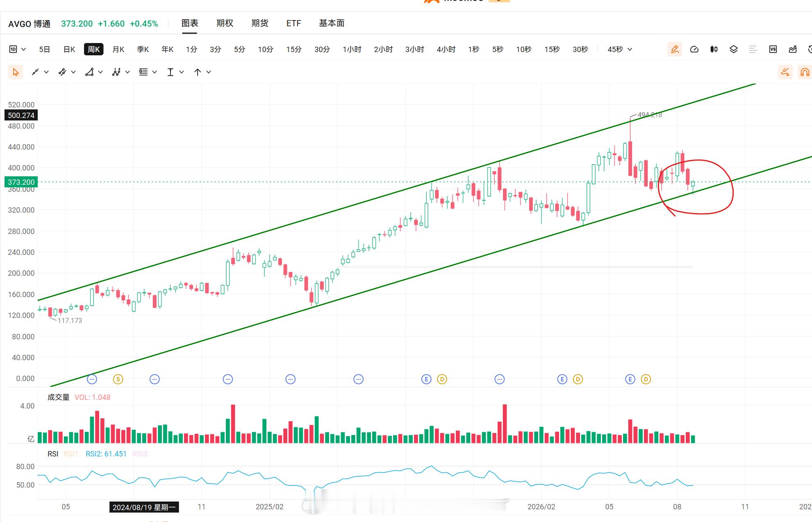Image resolution: width=812 pixels, height=522 pixels.
Task: Click the trend chart icon in toolbar
Action: [793, 49]
